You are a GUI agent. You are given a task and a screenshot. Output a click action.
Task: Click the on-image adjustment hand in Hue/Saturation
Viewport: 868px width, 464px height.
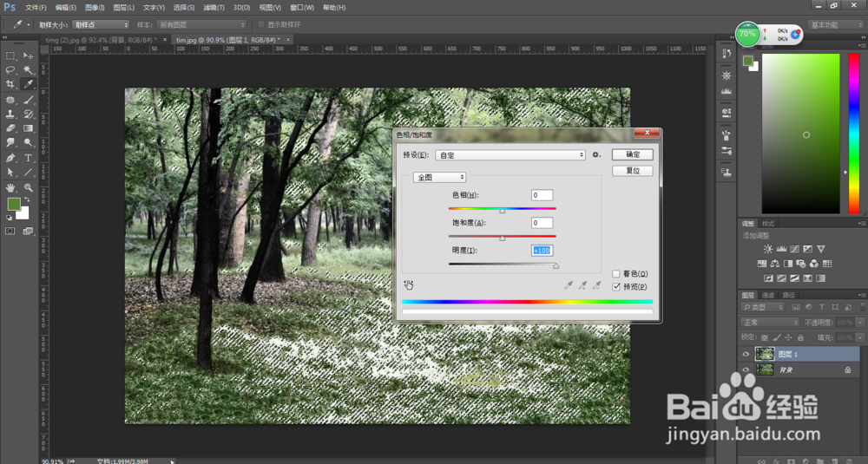(x=409, y=285)
